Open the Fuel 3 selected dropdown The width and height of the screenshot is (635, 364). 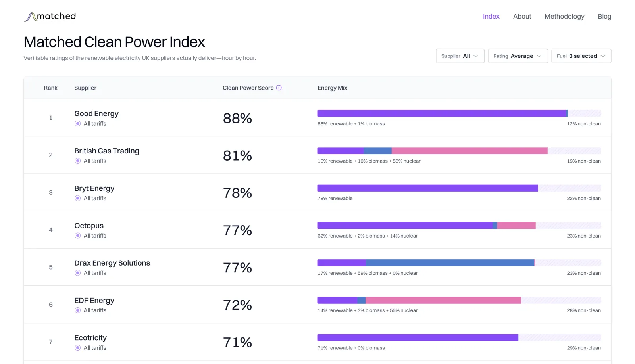[x=581, y=56]
